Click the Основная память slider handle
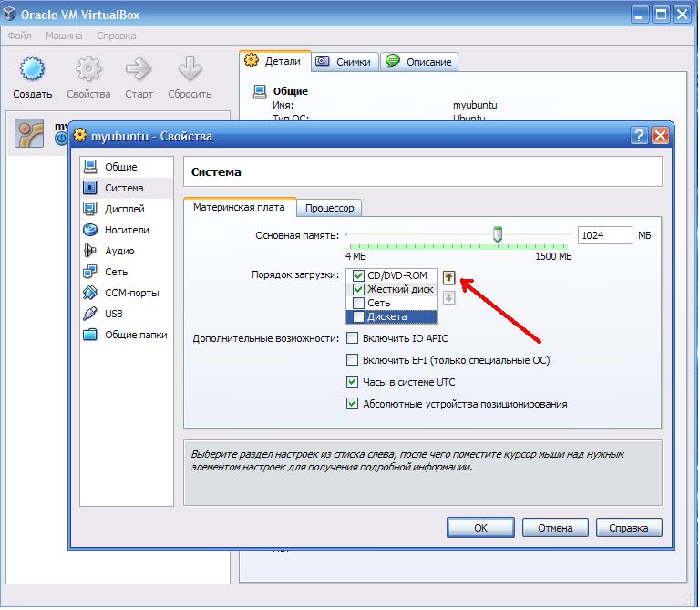Image resolution: width=700 pixels, height=610 pixels. click(x=498, y=234)
